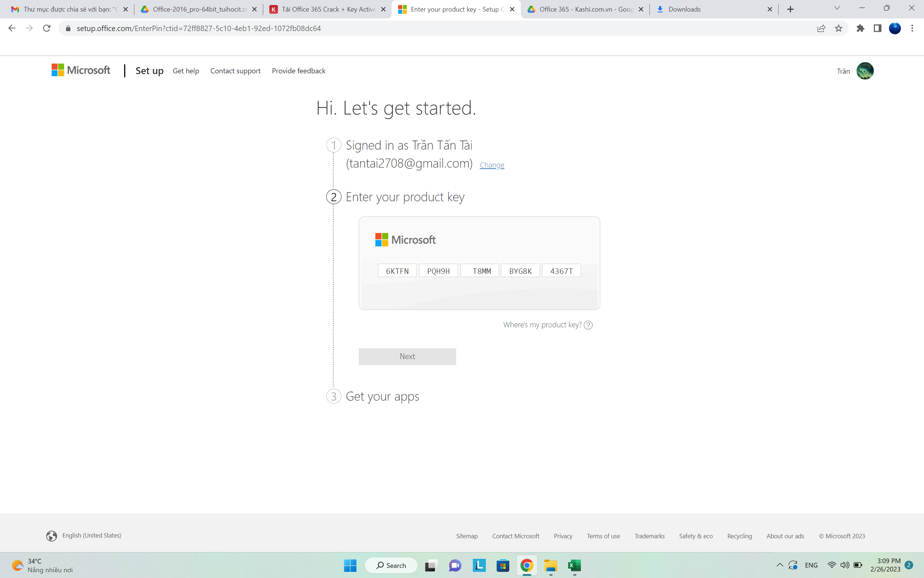Click the first product key box 6KTFN

click(x=397, y=271)
